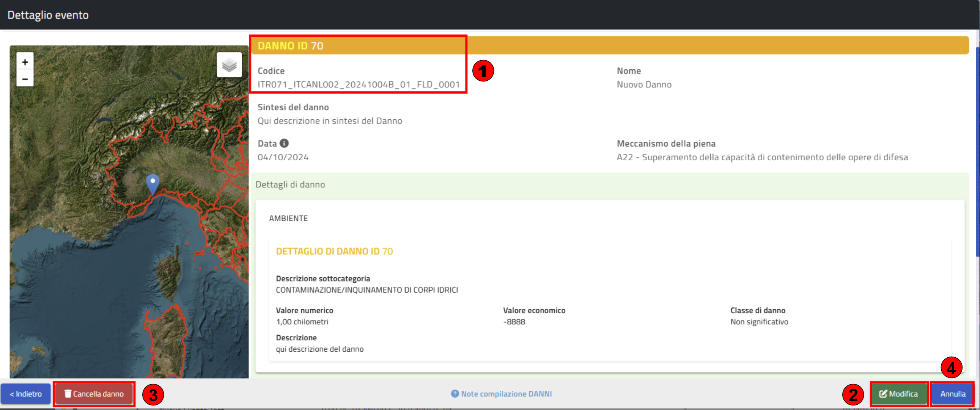The width and height of the screenshot is (980, 410).
Task: Click the info icon next to Data
Action: pyautogui.click(x=284, y=143)
